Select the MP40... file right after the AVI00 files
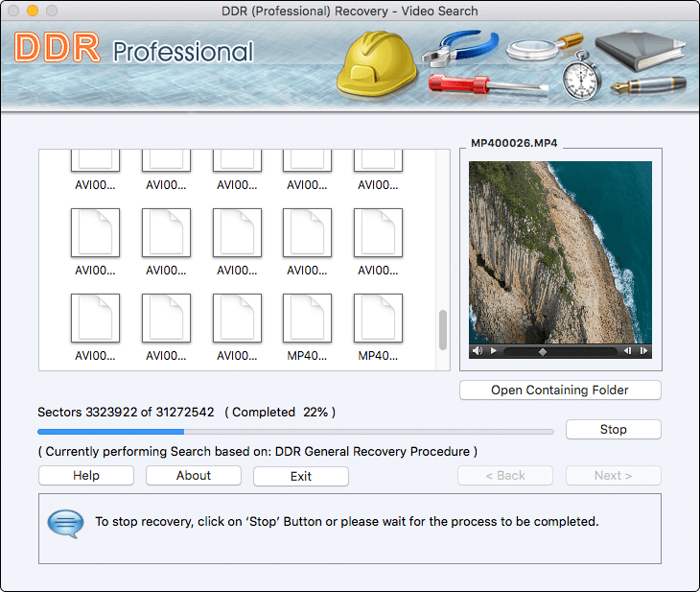 click(307, 327)
